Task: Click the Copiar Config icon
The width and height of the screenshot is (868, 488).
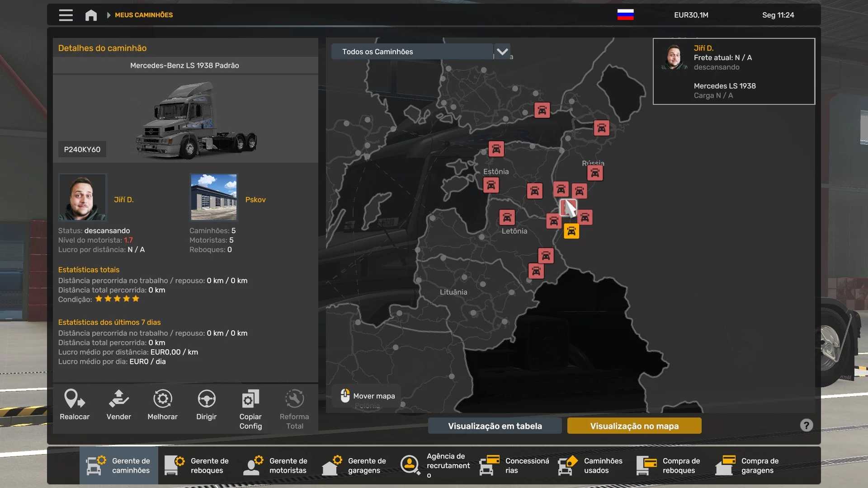Action: (250, 399)
